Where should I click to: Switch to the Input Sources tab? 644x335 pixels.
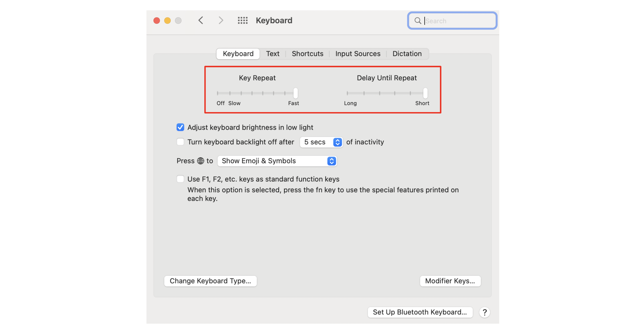(358, 54)
